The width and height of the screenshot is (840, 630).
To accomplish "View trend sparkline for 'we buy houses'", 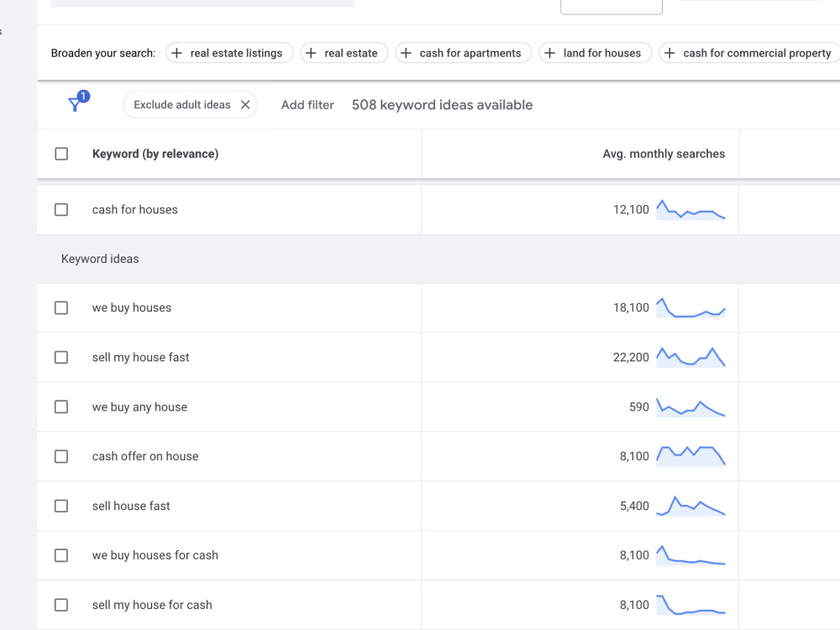I will coord(690,307).
